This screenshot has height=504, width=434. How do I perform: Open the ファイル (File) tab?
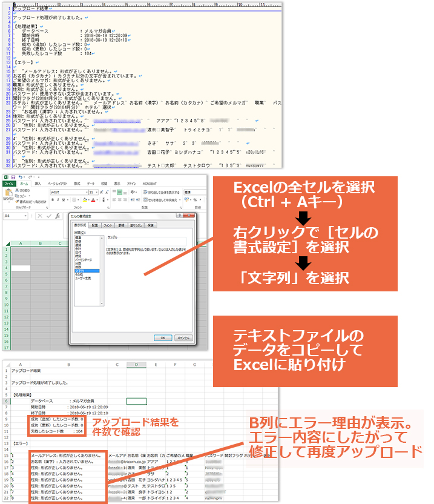click(10, 184)
